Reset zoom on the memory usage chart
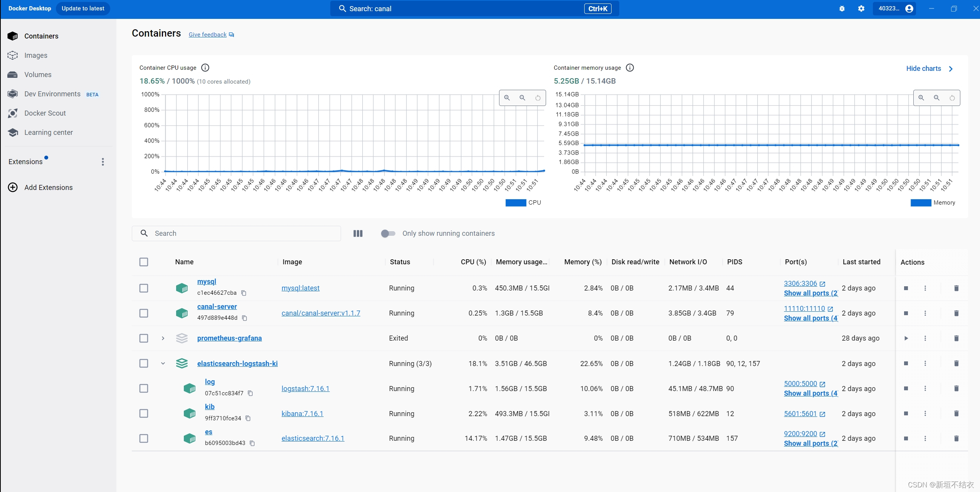The height and width of the screenshot is (492, 980). click(952, 98)
